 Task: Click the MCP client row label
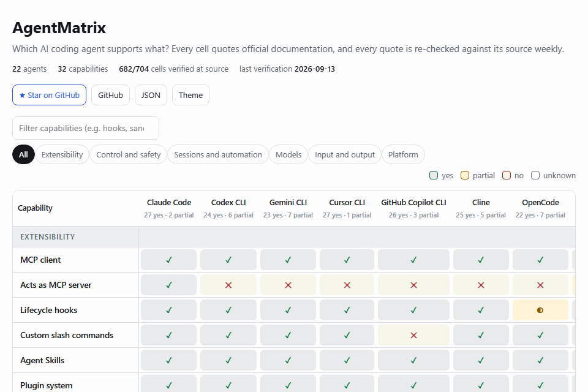[40, 260]
